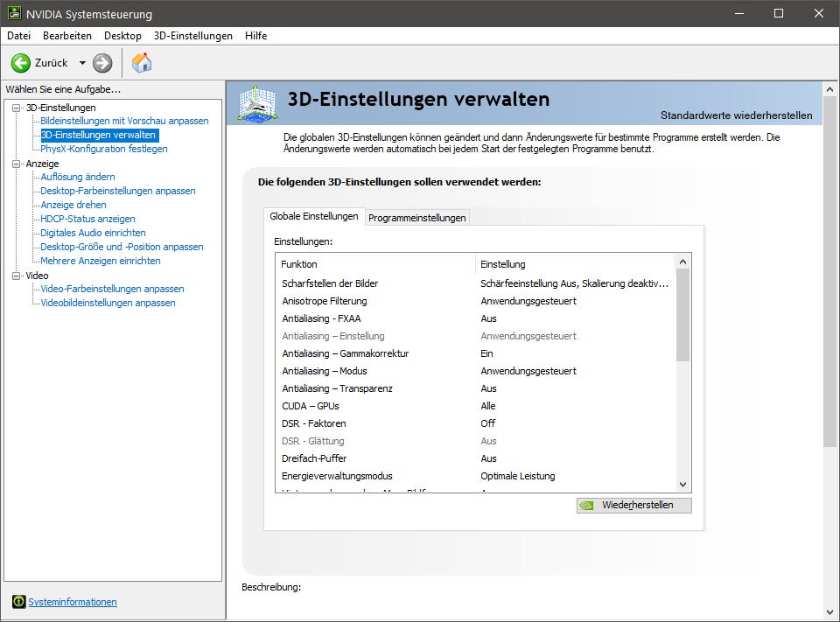Open Desktop-Farbeinstellungen anpassen
Viewport: 840px width, 622px height.
pyautogui.click(x=118, y=191)
